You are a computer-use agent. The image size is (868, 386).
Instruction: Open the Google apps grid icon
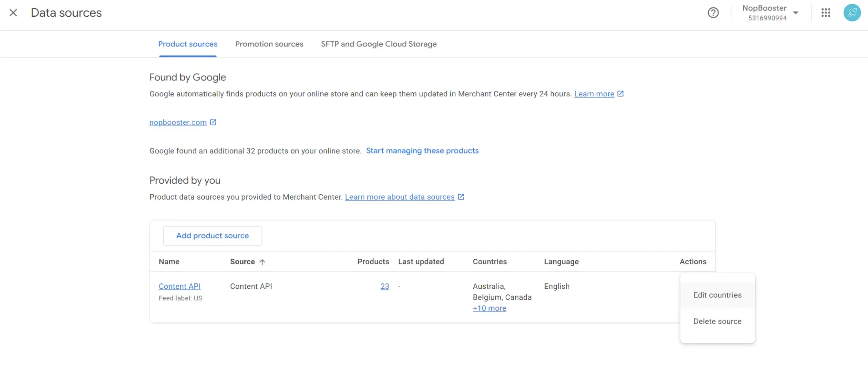(x=825, y=13)
